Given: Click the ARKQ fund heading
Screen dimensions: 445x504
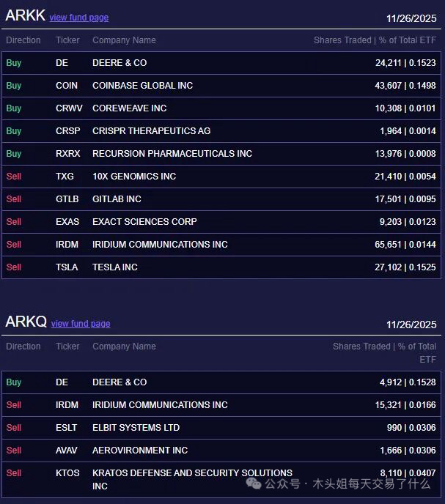Looking at the screenshot, I should coord(26,322).
